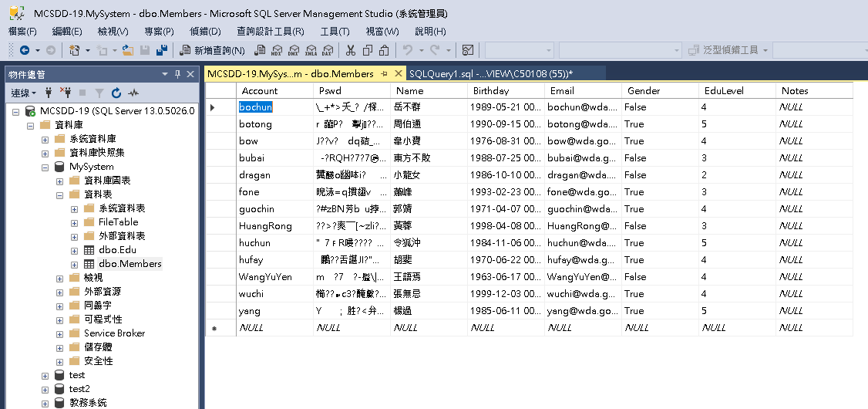Collapse the 資料庫 folder node
The width and height of the screenshot is (868, 409).
(x=30, y=125)
